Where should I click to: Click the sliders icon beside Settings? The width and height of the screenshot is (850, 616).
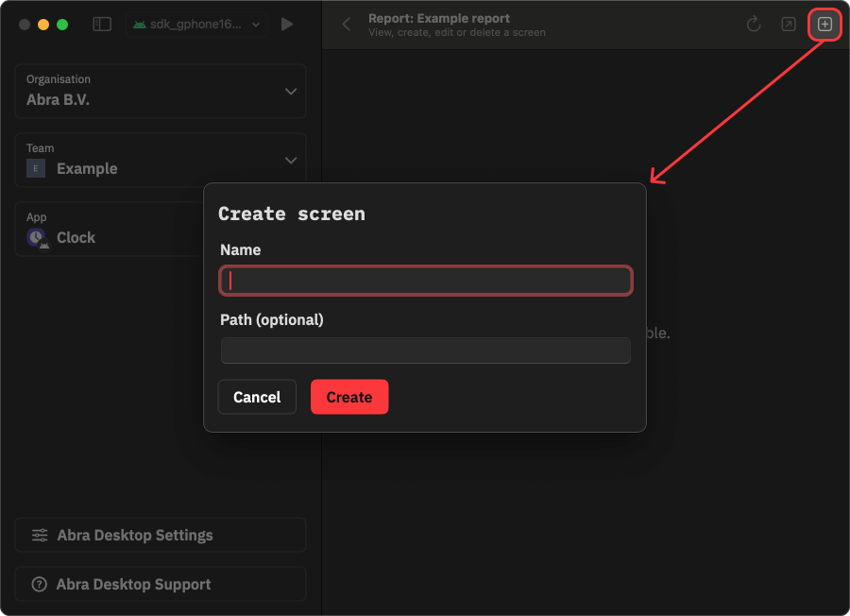pyautogui.click(x=40, y=535)
